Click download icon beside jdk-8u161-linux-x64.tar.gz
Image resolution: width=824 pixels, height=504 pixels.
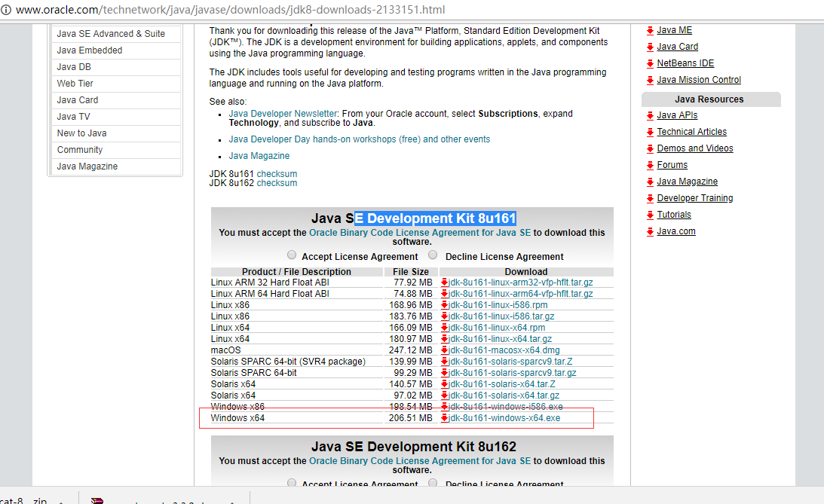[x=445, y=339]
